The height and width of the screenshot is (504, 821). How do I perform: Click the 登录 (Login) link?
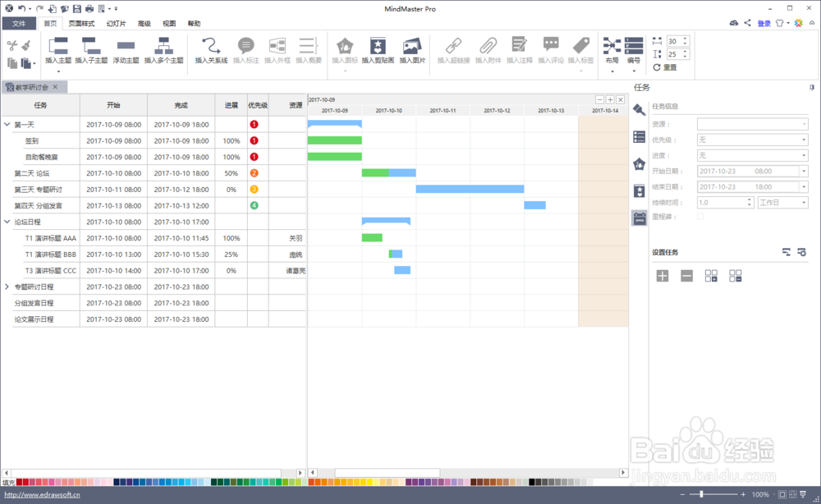point(764,24)
